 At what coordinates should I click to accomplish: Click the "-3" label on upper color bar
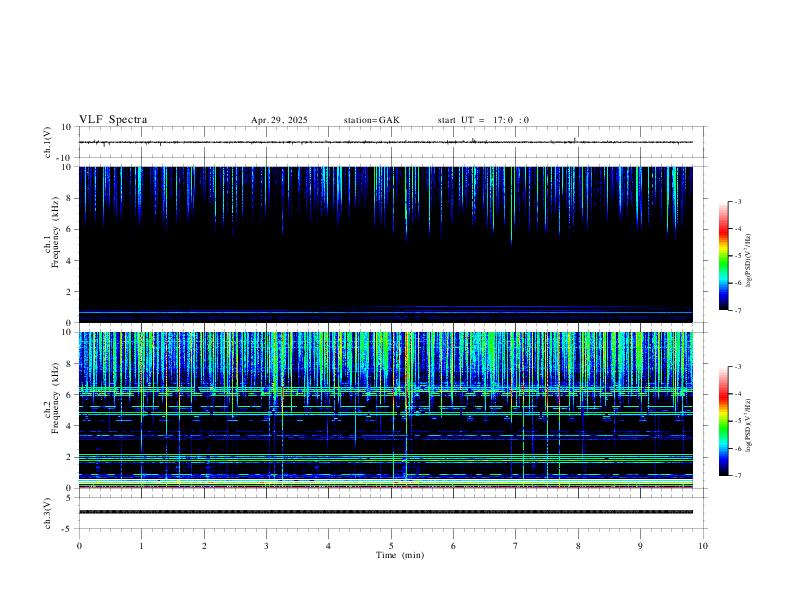click(738, 201)
